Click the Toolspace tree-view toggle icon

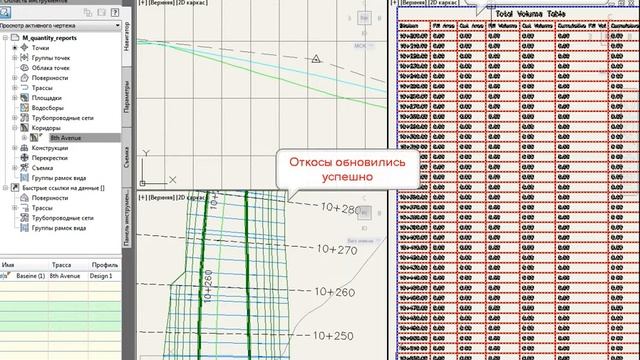tap(87, 13)
